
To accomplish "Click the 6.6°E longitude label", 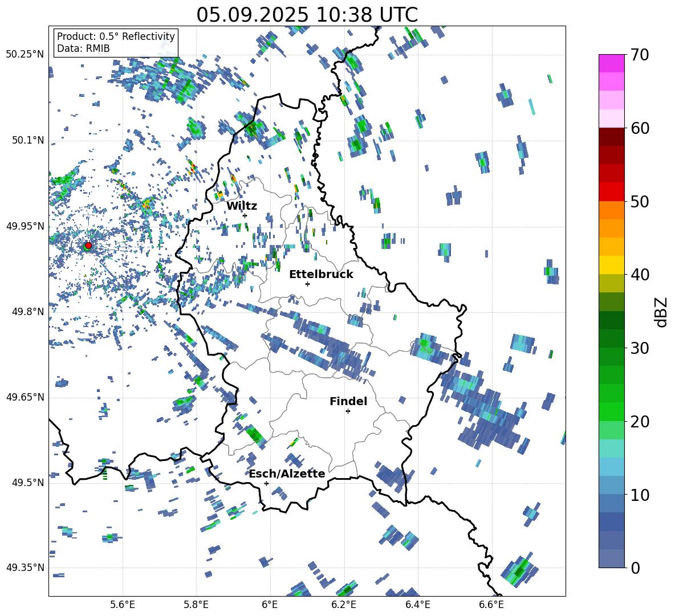I will tap(491, 605).
